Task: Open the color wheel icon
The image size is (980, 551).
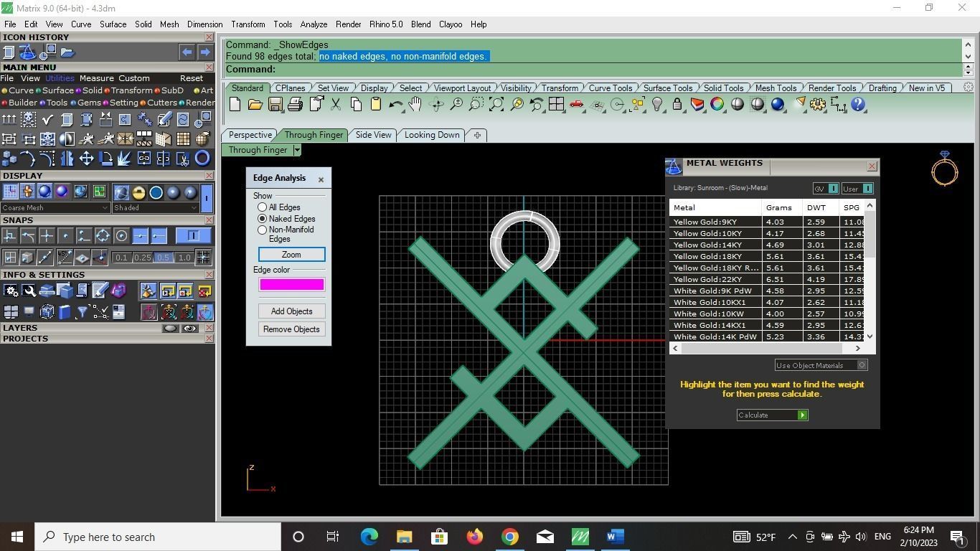Action: [717, 105]
